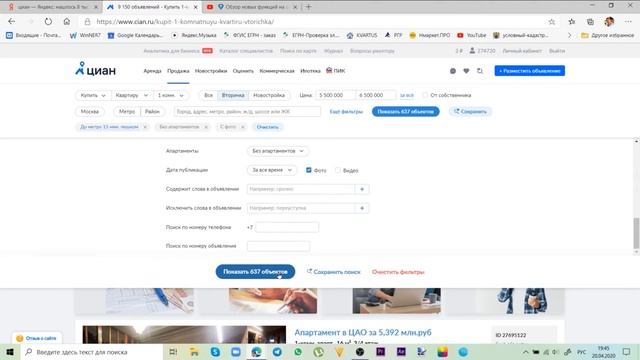Open favorites heart icon
Viewport: 640px width, 360px height.
466,71
